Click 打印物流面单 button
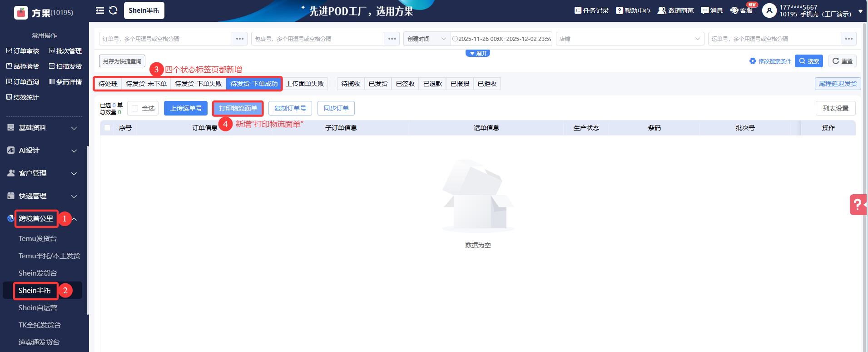Image resolution: width=868 pixels, height=352 pixels. [x=238, y=108]
